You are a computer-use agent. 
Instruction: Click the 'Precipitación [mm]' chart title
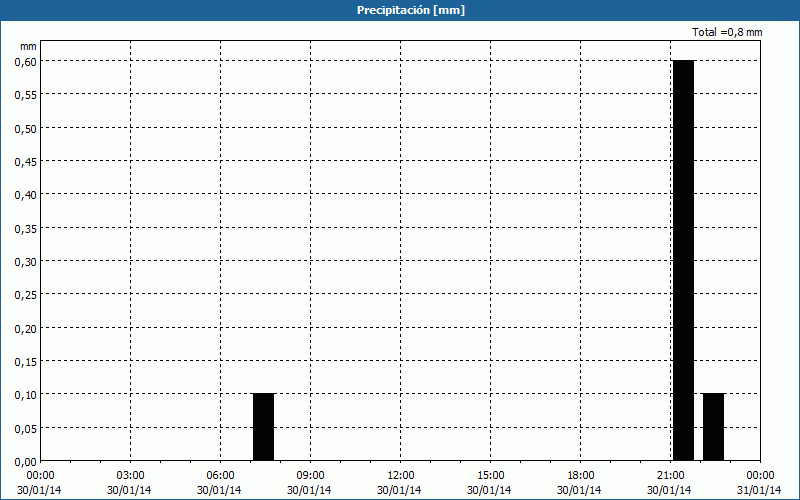(x=411, y=10)
